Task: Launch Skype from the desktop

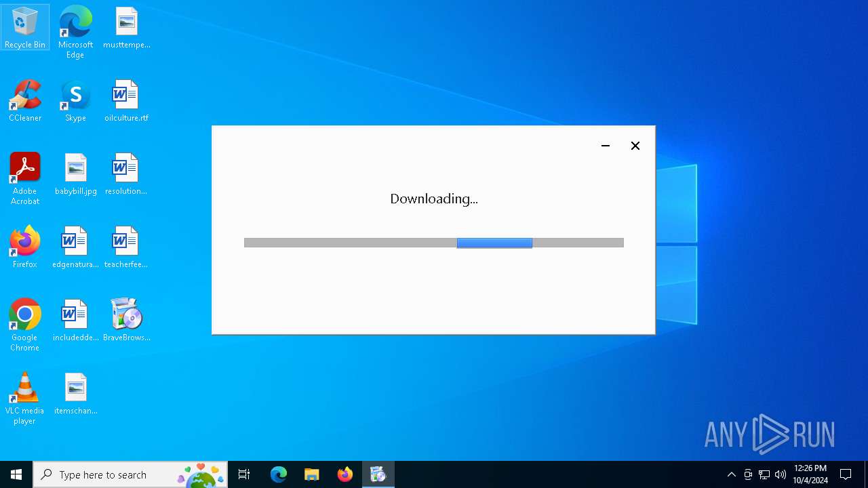Action: [75, 100]
